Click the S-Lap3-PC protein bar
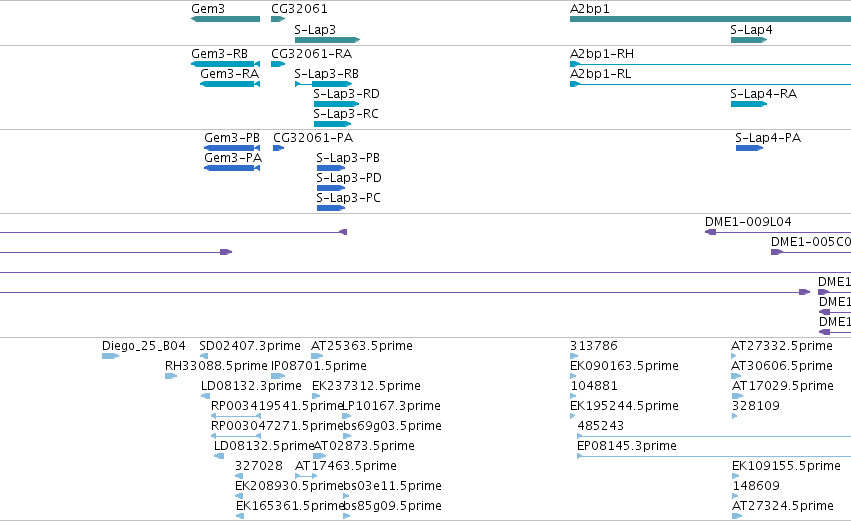Image resolution: width=851 pixels, height=521 pixels. click(x=331, y=208)
